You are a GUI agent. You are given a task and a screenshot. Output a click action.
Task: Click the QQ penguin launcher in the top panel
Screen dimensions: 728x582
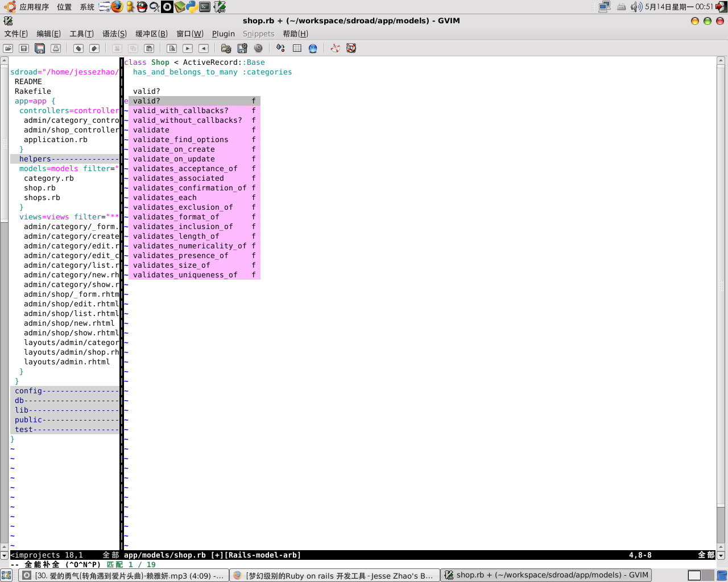pos(142,7)
